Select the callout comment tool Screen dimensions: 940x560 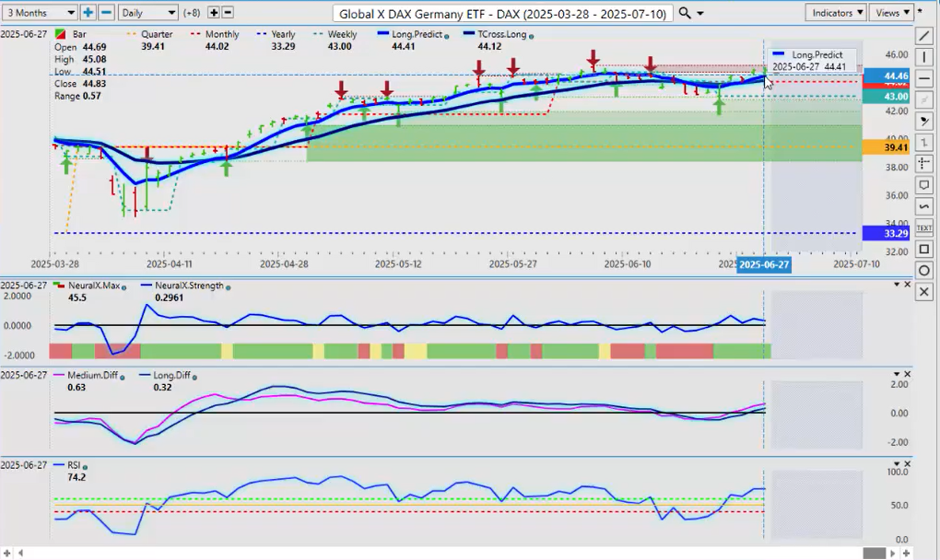[x=925, y=185]
